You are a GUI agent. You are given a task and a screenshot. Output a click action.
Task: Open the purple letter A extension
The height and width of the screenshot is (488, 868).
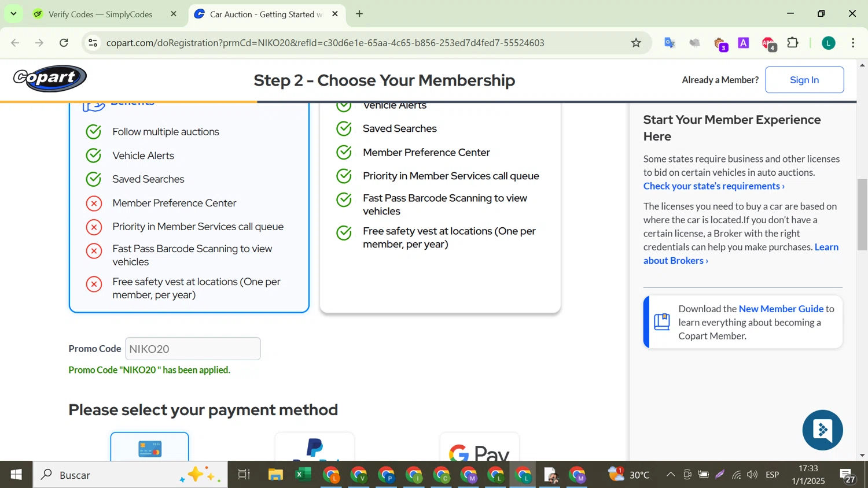click(744, 43)
